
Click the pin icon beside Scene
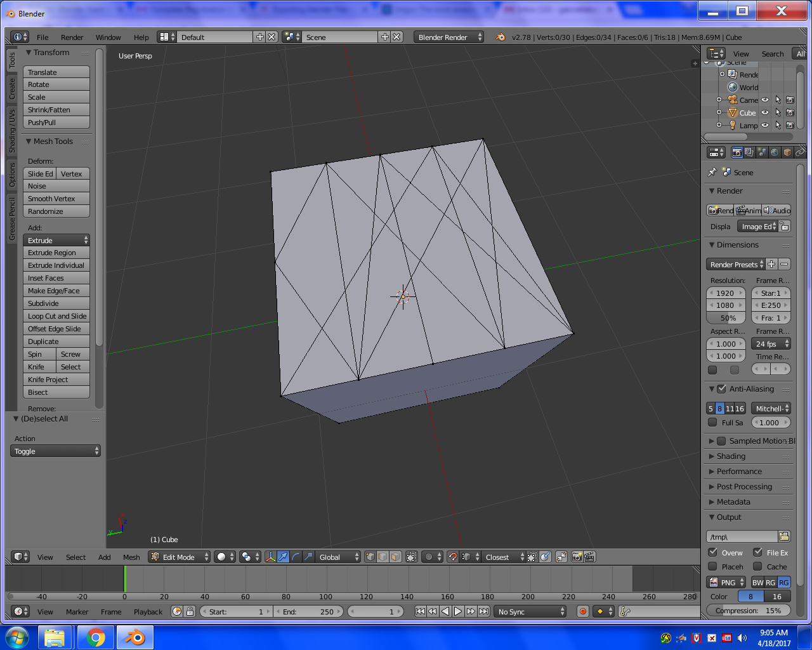pyautogui.click(x=712, y=172)
